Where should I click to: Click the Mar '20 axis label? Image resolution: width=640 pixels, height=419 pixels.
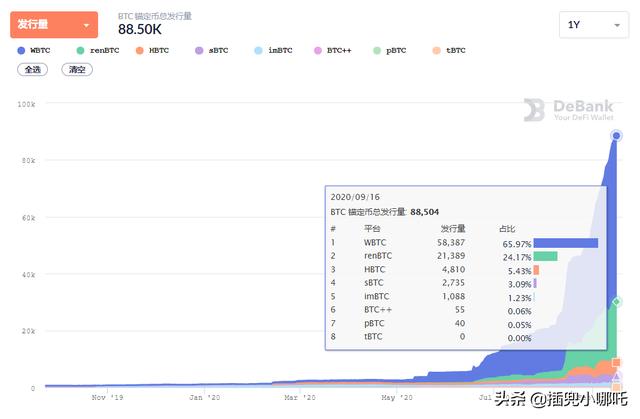(300, 397)
